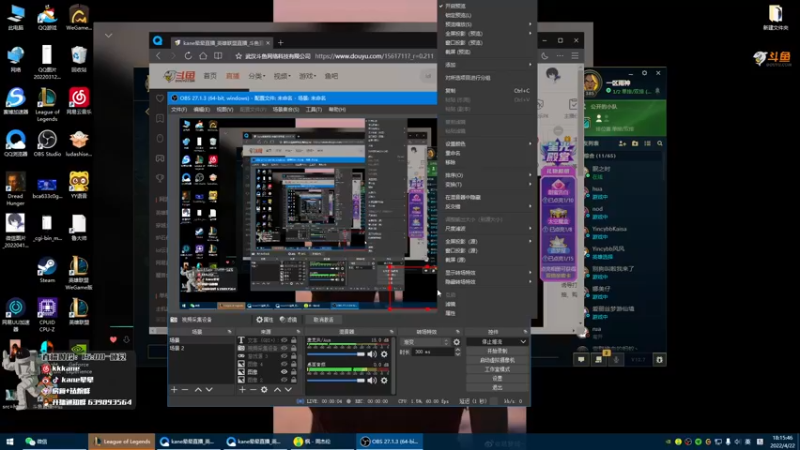
Task: Open the Steam desktop shortcut
Action: coord(47,270)
